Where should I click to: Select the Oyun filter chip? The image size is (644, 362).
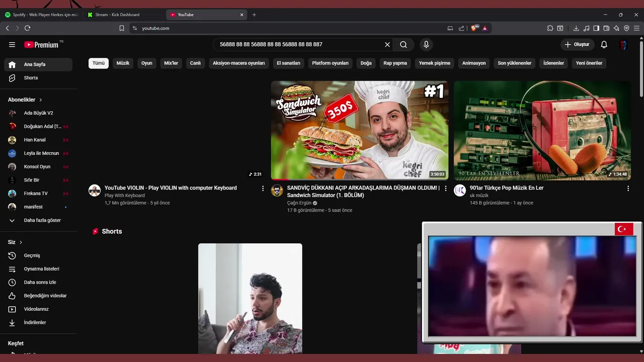(x=147, y=63)
